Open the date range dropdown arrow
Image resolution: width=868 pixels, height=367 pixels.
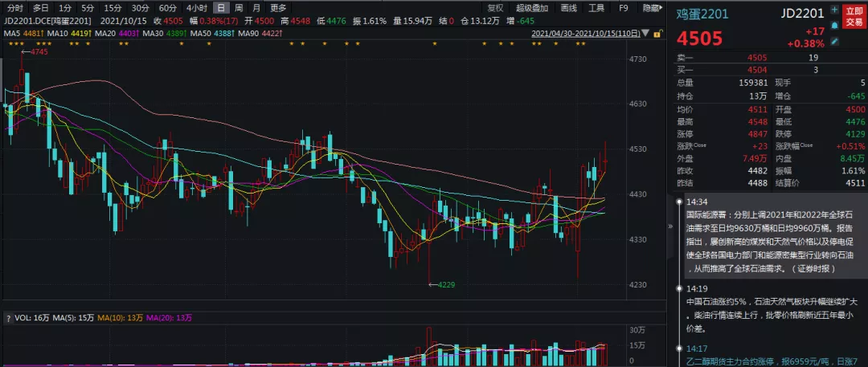pos(645,34)
